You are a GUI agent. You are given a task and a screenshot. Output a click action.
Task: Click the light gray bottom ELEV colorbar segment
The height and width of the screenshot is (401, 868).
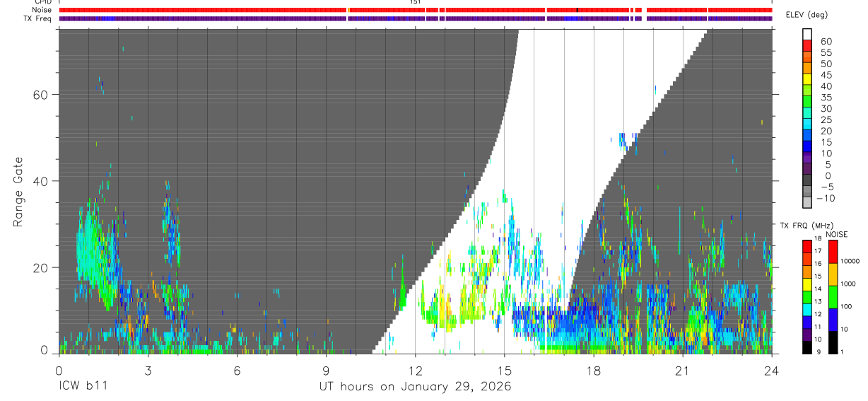pos(807,202)
